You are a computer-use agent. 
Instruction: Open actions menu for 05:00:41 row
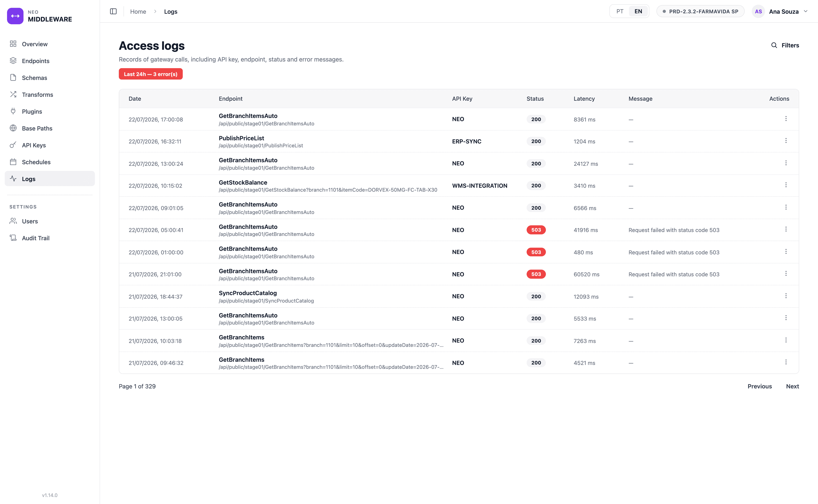click(x=786, y=229)
